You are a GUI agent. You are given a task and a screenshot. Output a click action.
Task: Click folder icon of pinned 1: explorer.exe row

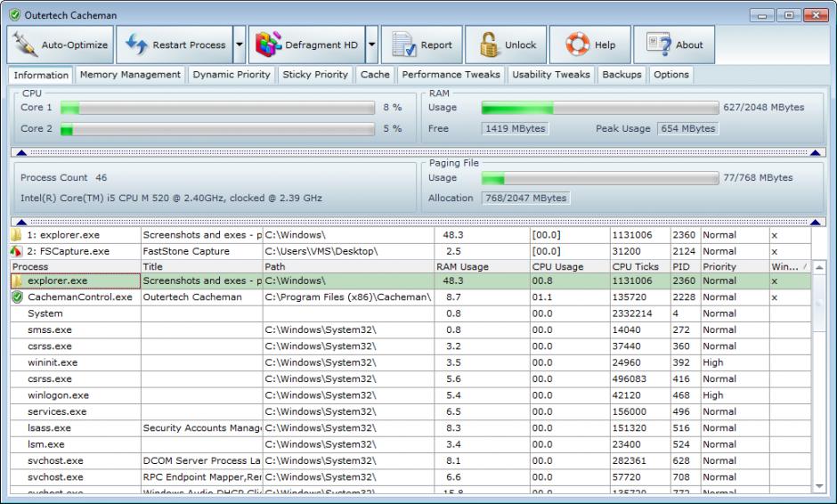pos(17,235)
